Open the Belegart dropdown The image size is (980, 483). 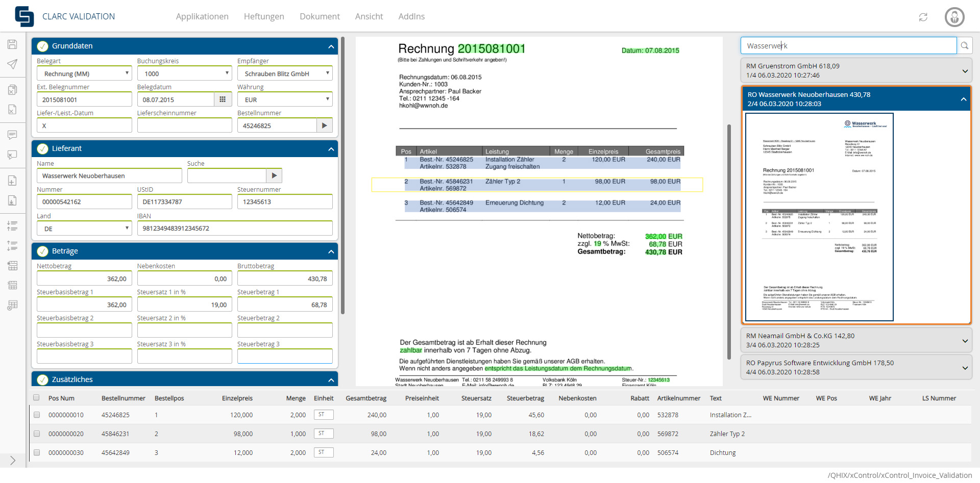click(84, 73)
